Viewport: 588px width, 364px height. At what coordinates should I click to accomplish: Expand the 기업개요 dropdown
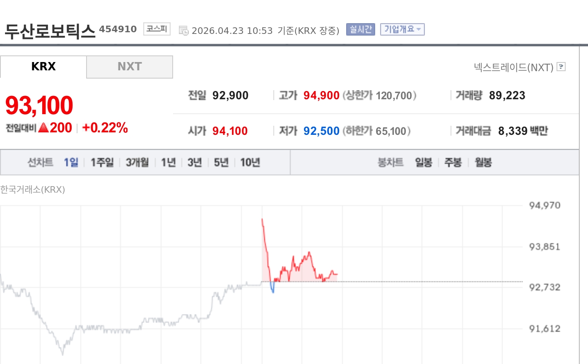coord(402,29)
